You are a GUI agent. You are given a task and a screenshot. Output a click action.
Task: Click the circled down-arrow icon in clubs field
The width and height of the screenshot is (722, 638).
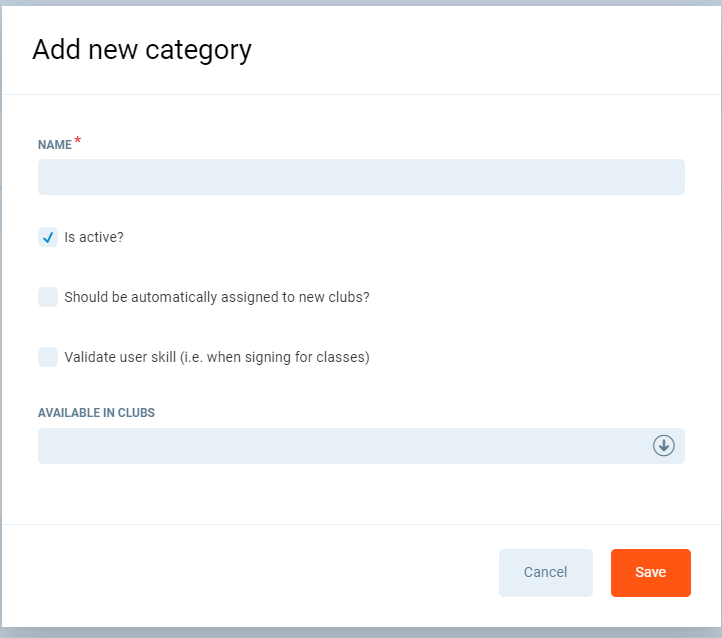click(664, 446)
